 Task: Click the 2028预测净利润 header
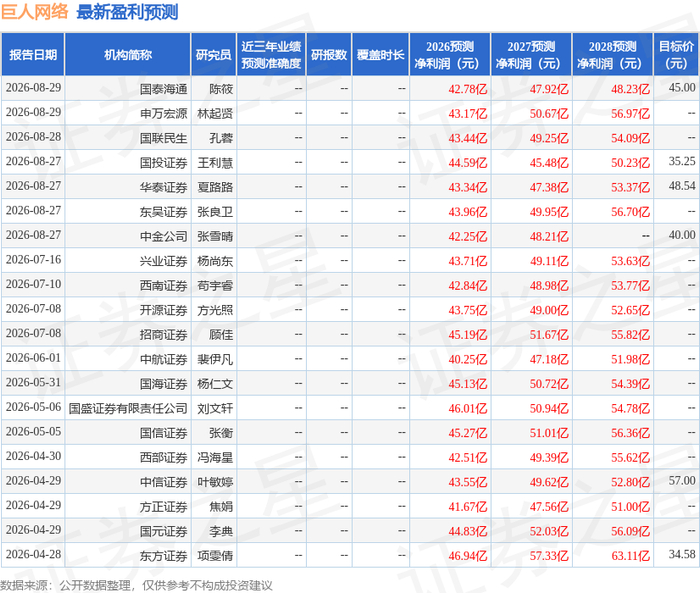pyautogui.click(x=612, y=55)
